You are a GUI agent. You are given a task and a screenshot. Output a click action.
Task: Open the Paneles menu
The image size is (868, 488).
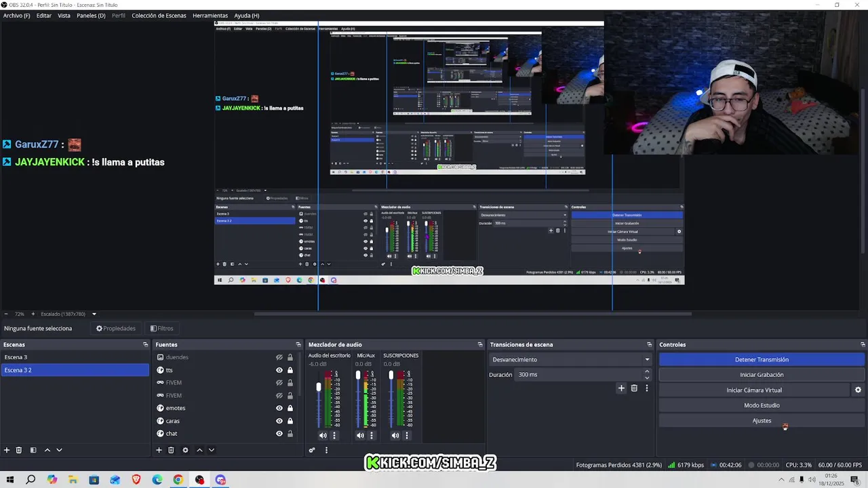(x=91, y=16)
